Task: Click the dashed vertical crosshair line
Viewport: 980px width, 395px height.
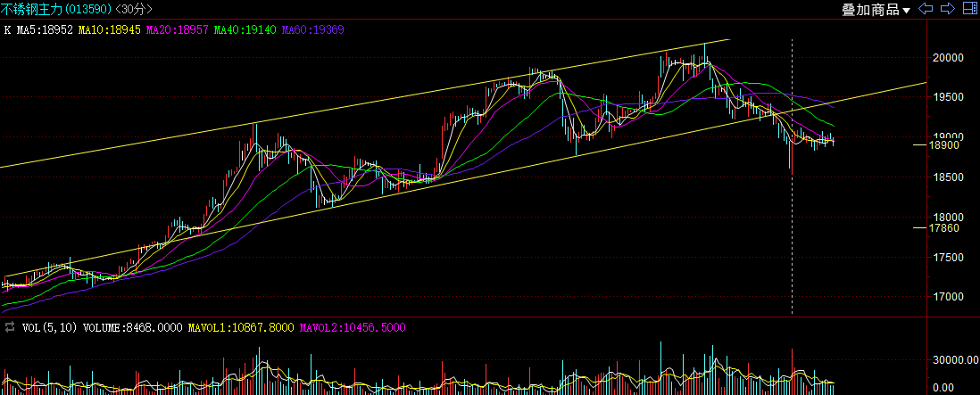Action: 793,177
